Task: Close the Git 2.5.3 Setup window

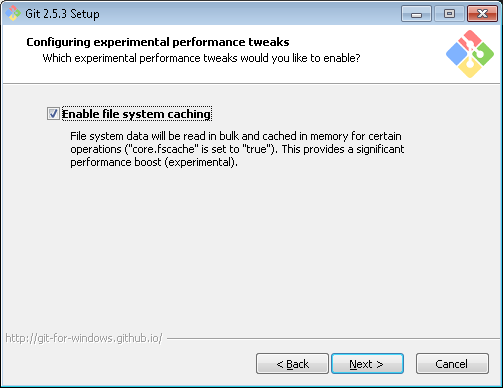Action: 482,14
